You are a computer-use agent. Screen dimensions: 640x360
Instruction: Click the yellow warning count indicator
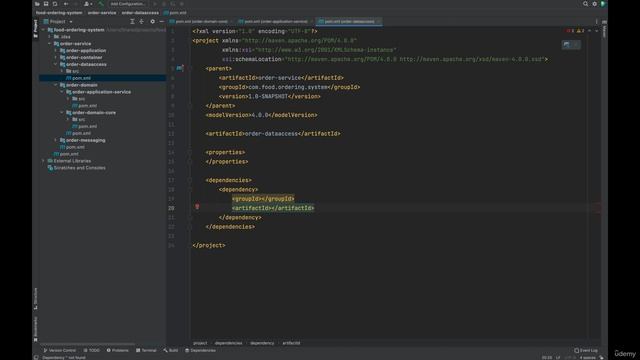point(580,31)
